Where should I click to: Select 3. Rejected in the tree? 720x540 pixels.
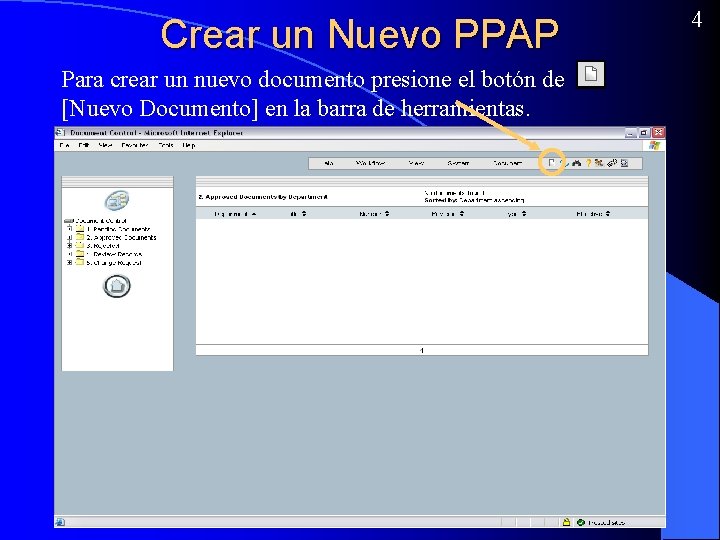coord(103,246)
